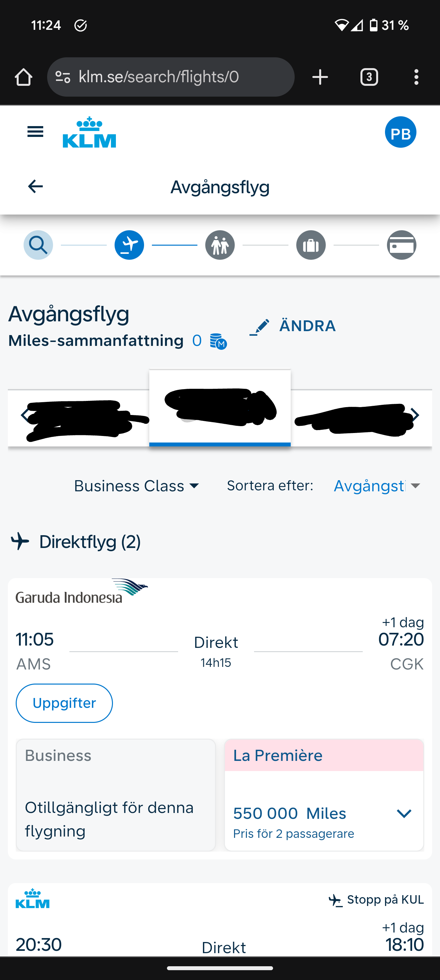This screenshot has height=980, width=440.
Task: Open the PB profile avatar
Action: [x=400, y=132]
